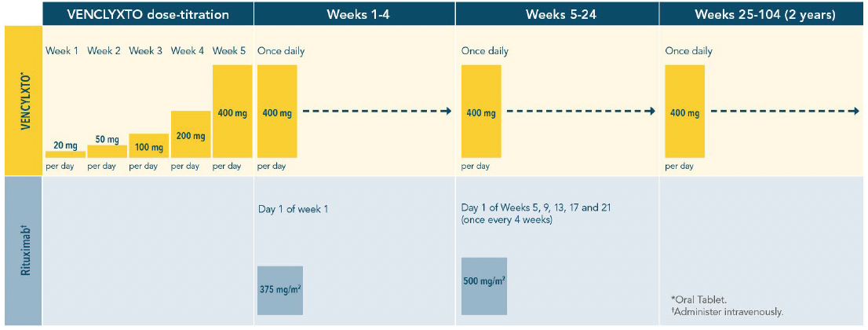Click the 20 mg Week 1 dose bar
The width and height of the screenshot is (868, 330).
65,154
